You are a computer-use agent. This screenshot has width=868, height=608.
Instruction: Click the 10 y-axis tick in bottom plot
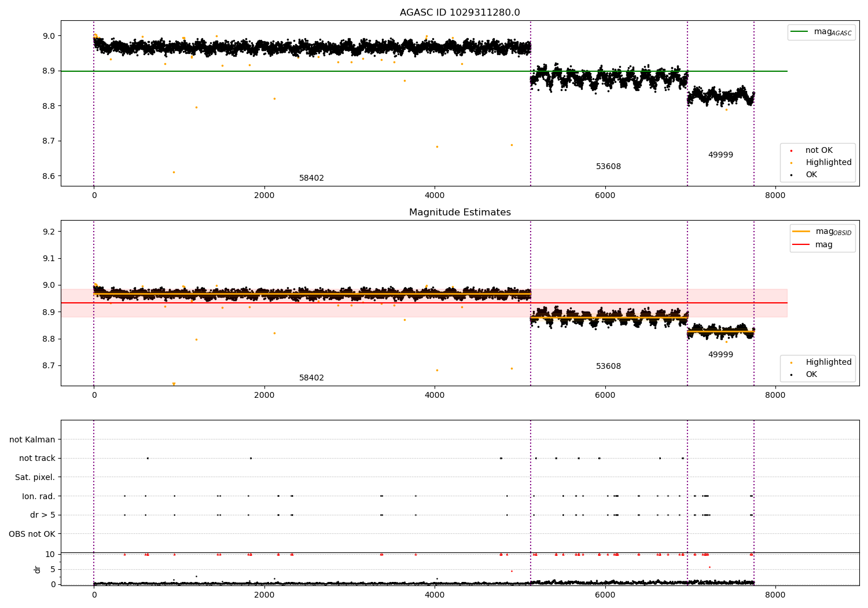(50, 555)
